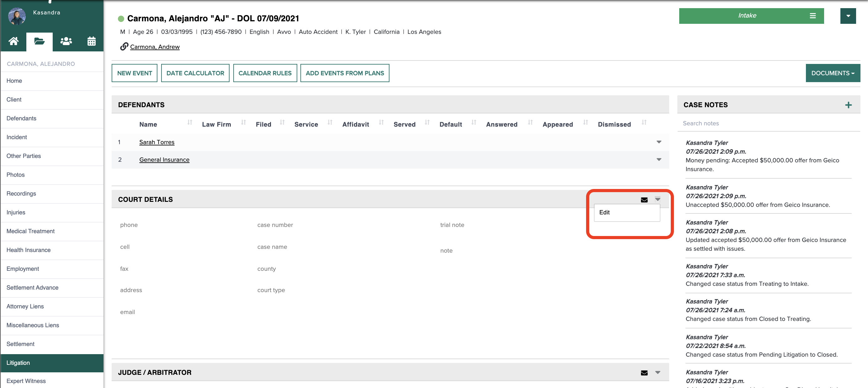The height and width of the screenshot is (388, 868).
Task: Click the New Event button
Action: pos(134,73)
